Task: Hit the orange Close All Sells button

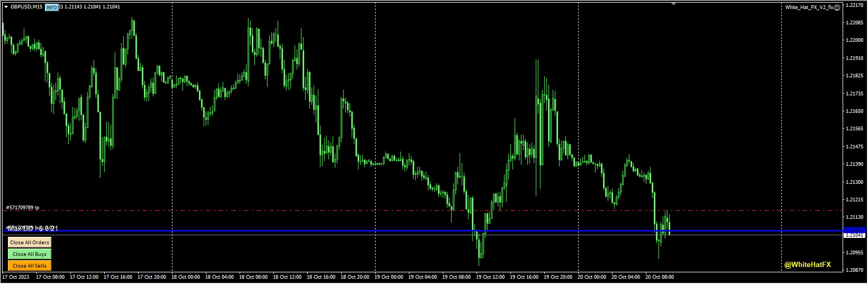Action: point(30,266)
